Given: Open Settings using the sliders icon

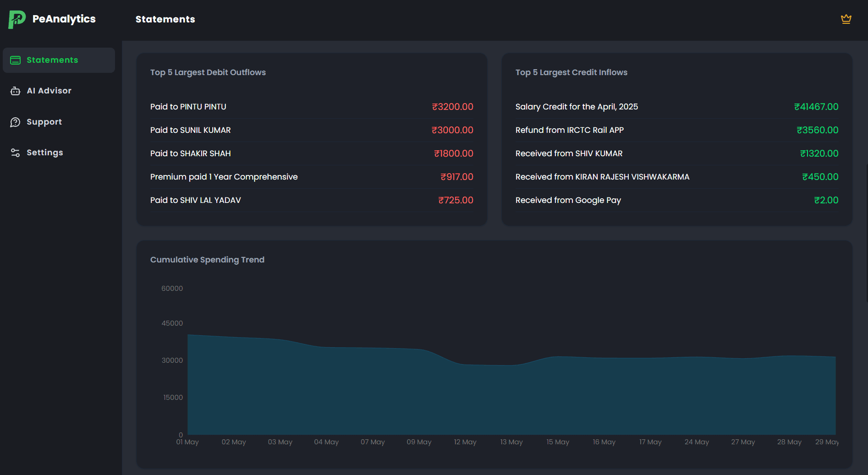Looking at the screenshot, I should pos(15,152).
